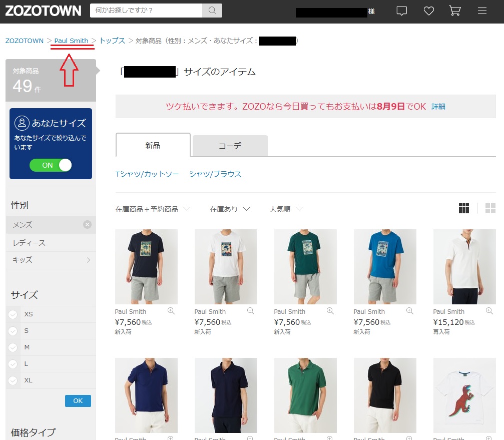Click the 再入荷 label under white polo

coord(441,332)
